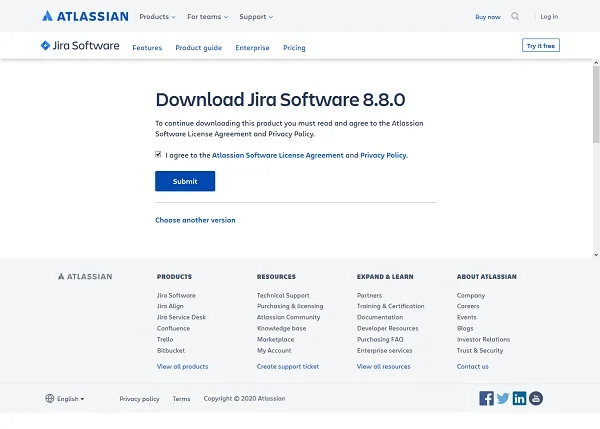Open Knowledge base link
Viewport: 600px width, 429px height.
pyautogui.click(x=281, y=328)
